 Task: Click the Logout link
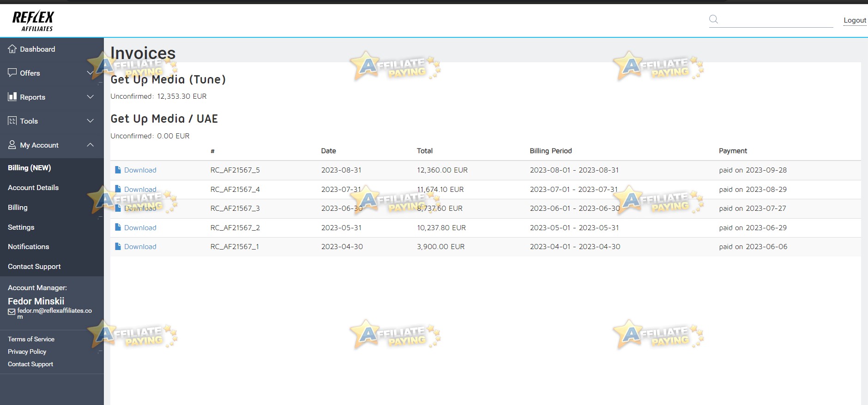point(855,20)
